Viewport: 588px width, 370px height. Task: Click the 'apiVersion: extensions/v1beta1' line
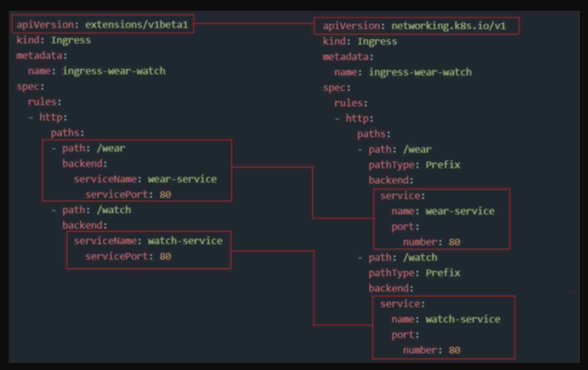[x=102, y=24]
